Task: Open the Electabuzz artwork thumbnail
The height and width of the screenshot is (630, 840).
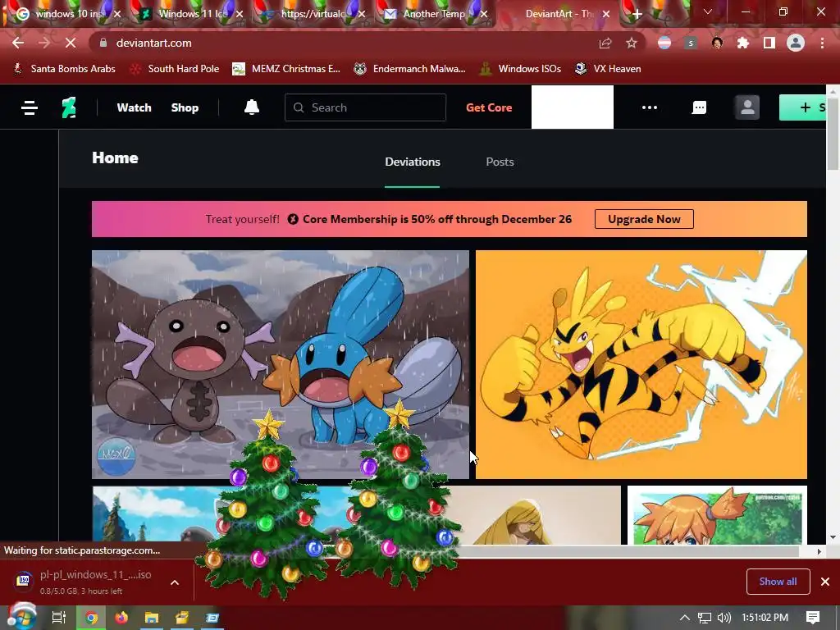Action: click(641, 364)
